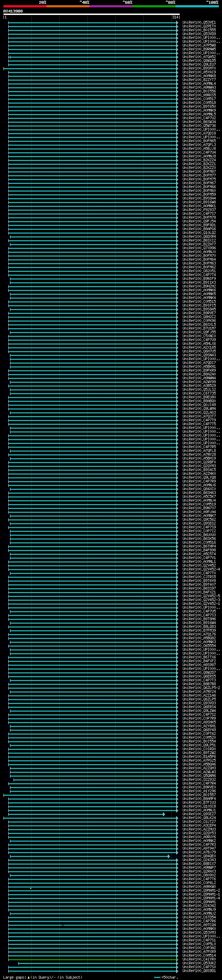Select hit label UniRef100_Q10SC8

(x=199, y=806)
